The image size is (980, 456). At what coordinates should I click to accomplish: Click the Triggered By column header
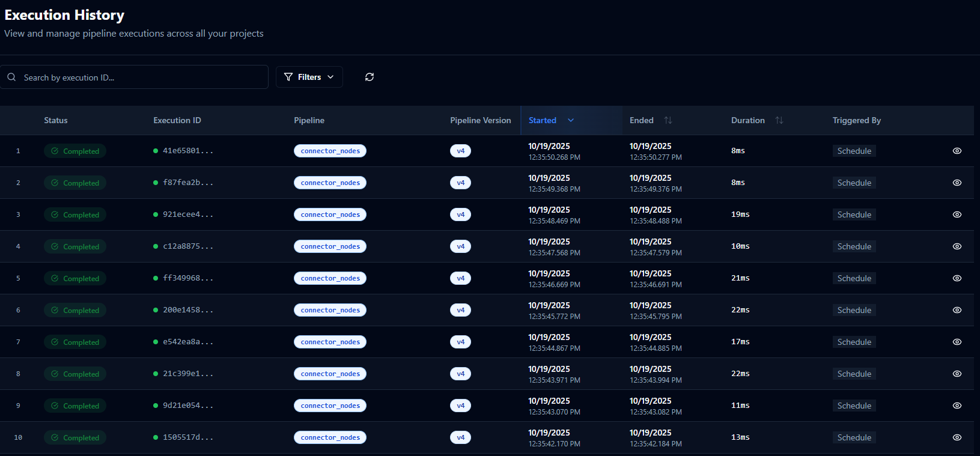[x=857, y=120]
